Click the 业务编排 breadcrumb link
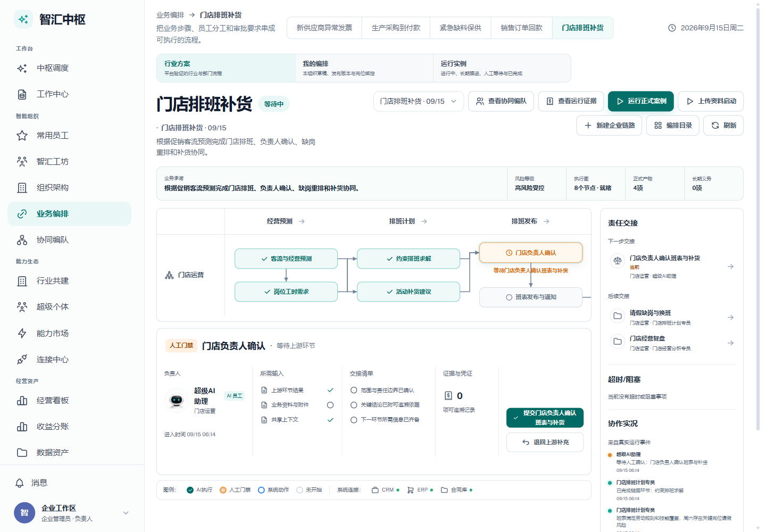This screenshot has height=532, width=766. point(170,15)
